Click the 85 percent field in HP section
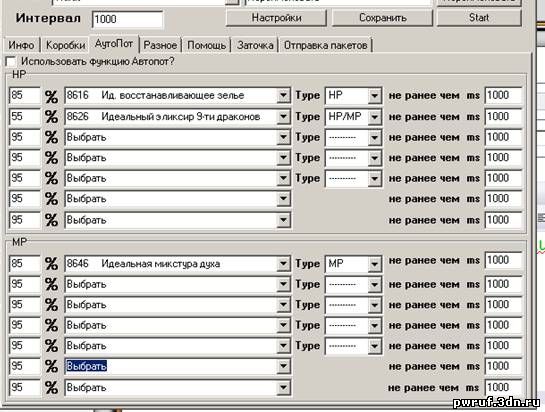 [x=25, y=95]
